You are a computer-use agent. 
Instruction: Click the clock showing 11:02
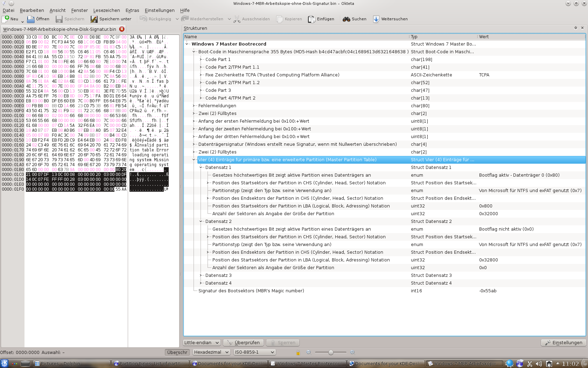[x=570, y=364]
